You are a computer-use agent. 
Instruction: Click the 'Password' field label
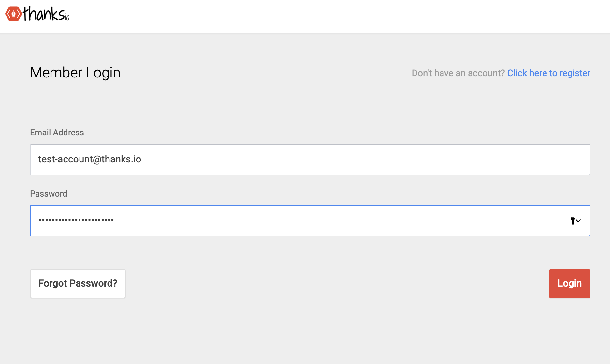(48, 194)
